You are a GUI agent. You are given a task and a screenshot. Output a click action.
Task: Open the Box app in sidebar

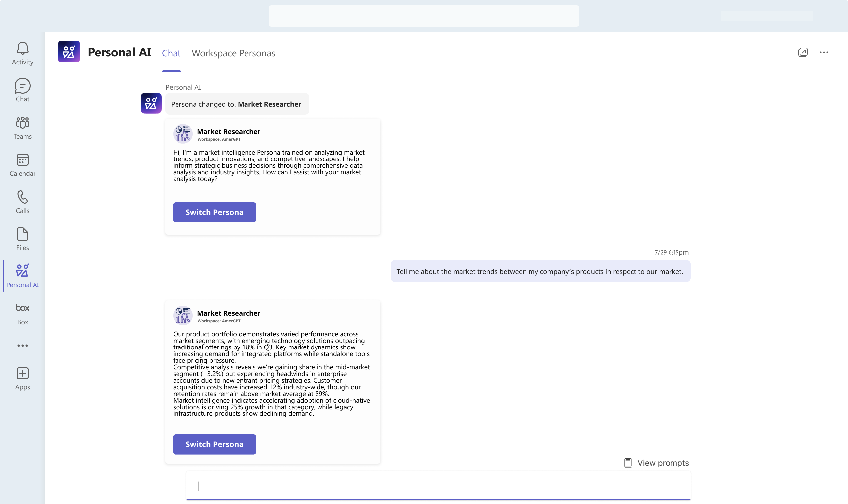(23, 313)
